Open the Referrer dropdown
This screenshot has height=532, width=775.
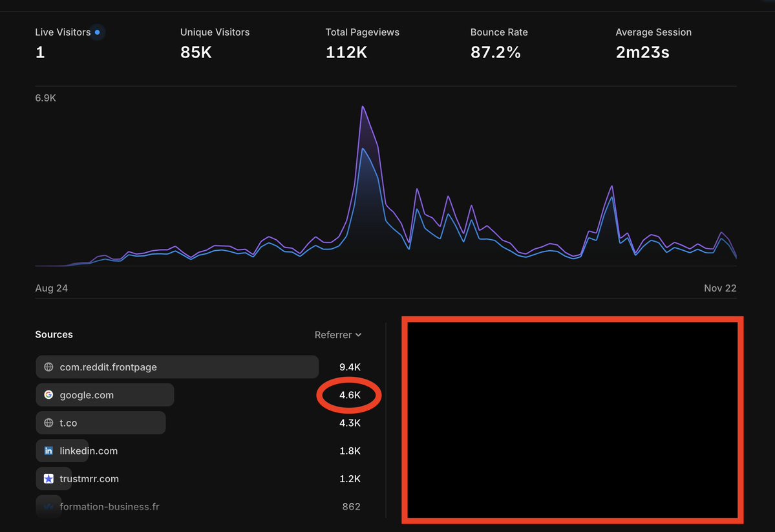click(337, 335)
